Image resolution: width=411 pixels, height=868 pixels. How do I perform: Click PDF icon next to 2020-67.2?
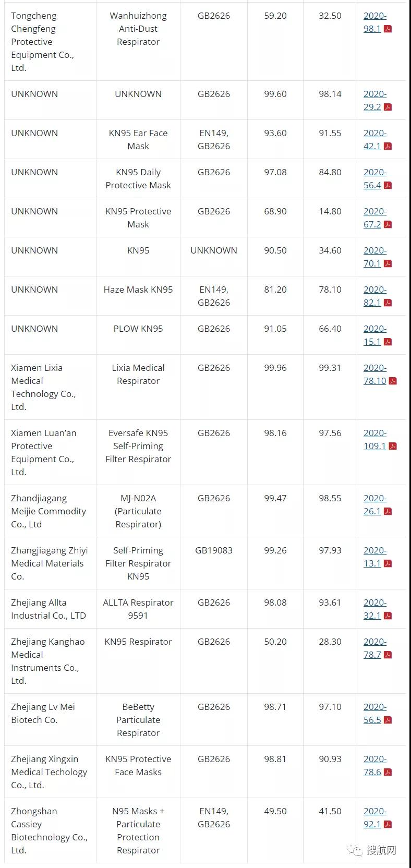click(x=388, y=225)
